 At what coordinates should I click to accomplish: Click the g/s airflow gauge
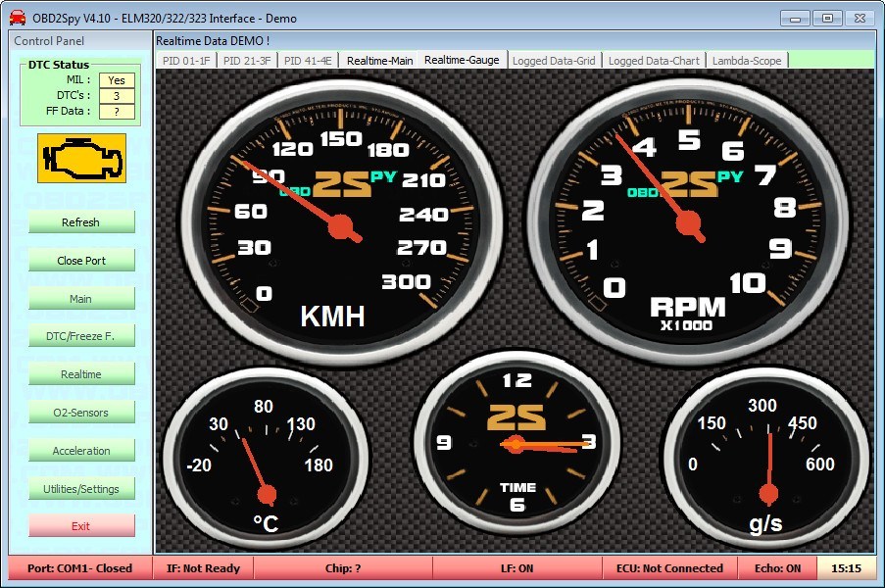pyautogui.click(x=766, y=458)
